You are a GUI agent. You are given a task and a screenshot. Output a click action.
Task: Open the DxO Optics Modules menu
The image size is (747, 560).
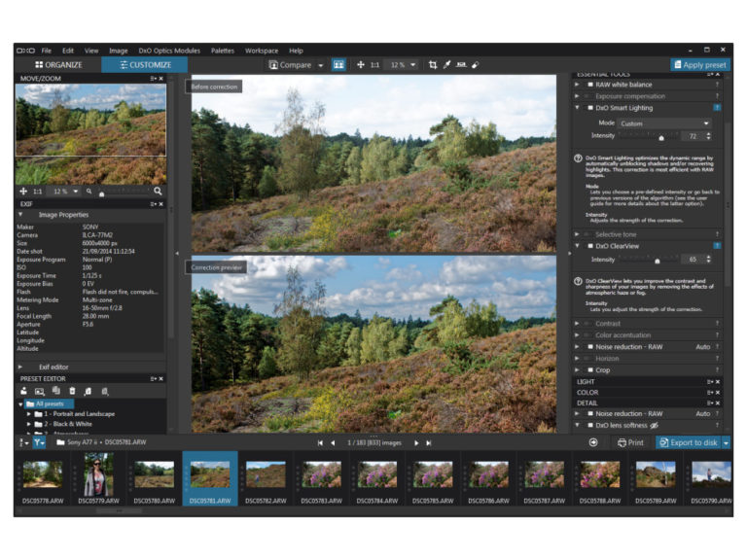pos(169,51)
